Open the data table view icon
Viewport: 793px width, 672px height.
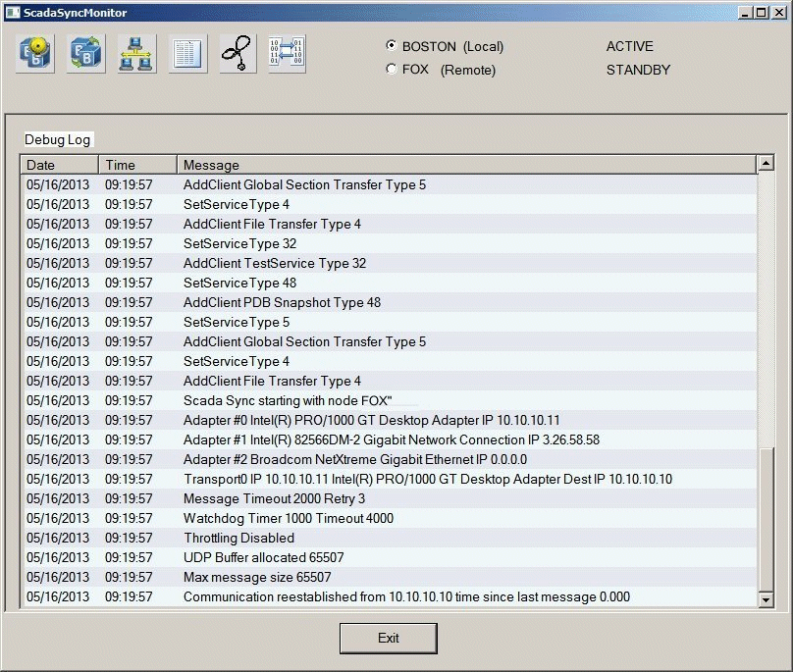pos(186,53)
